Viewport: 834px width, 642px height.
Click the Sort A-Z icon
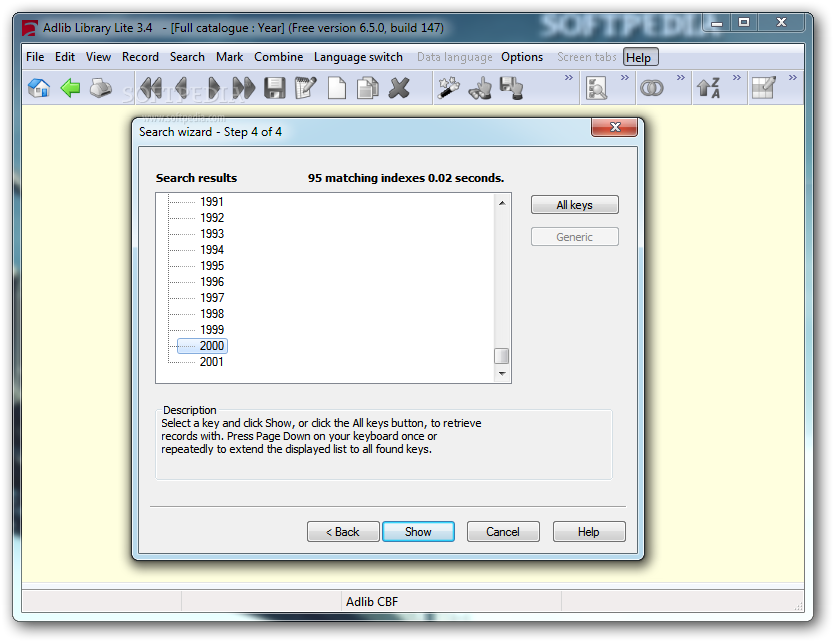point(708,88)
